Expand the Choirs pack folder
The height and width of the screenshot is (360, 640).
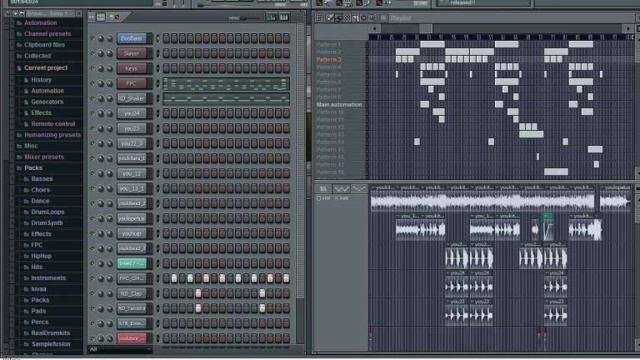pos(40,190)
